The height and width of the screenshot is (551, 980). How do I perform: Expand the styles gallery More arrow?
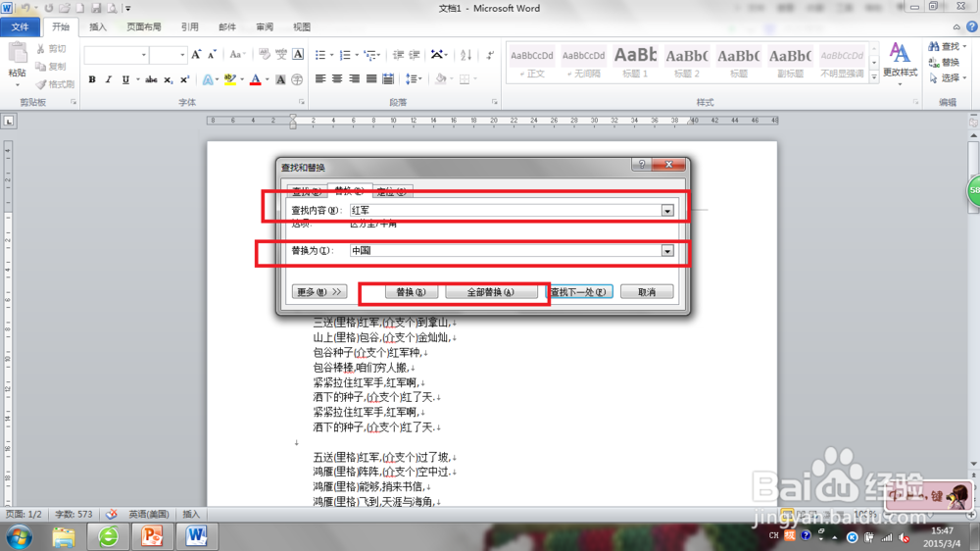coord(874,76)
